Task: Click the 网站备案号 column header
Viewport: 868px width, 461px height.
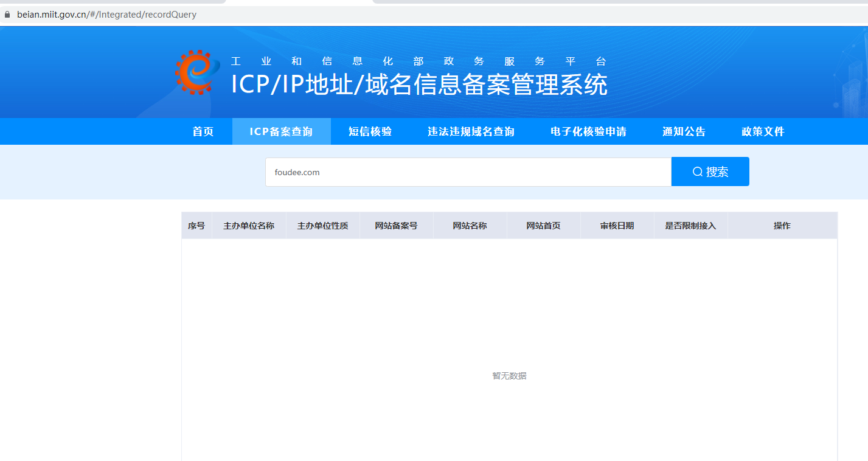Action: click(x=396, y=226)
